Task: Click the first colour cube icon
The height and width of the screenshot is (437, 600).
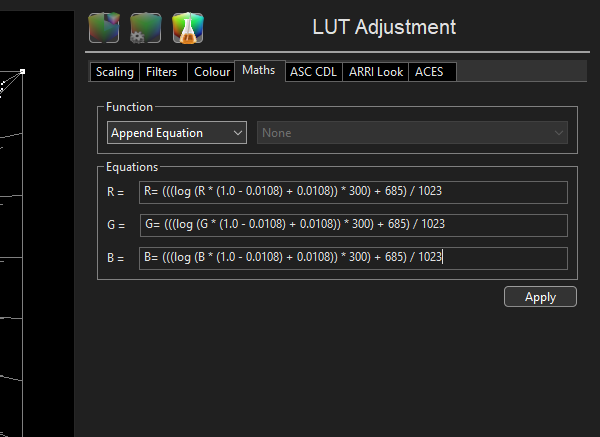Action: (x=104, y=28)
